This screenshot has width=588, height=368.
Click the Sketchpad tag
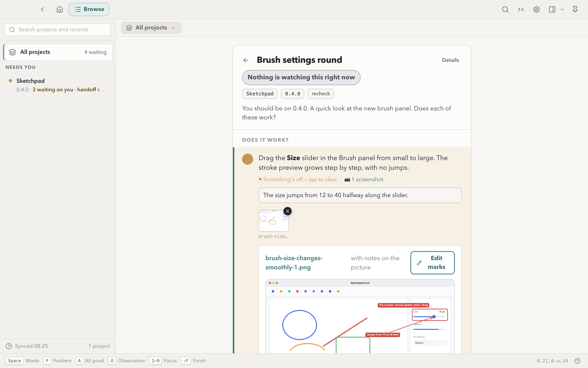click(260, 94)
